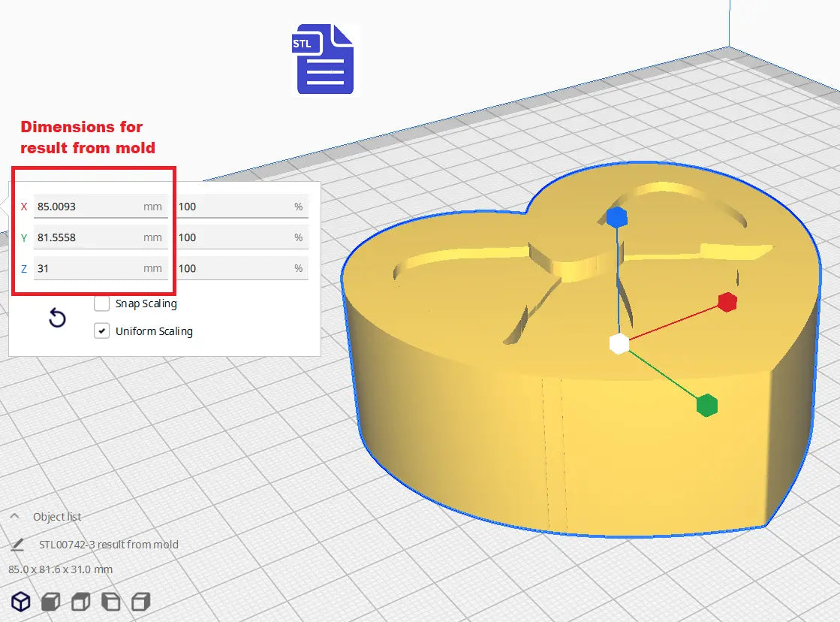
Task: Switch to the 3D perspective view cube icon
Action: tap(21, 601)
